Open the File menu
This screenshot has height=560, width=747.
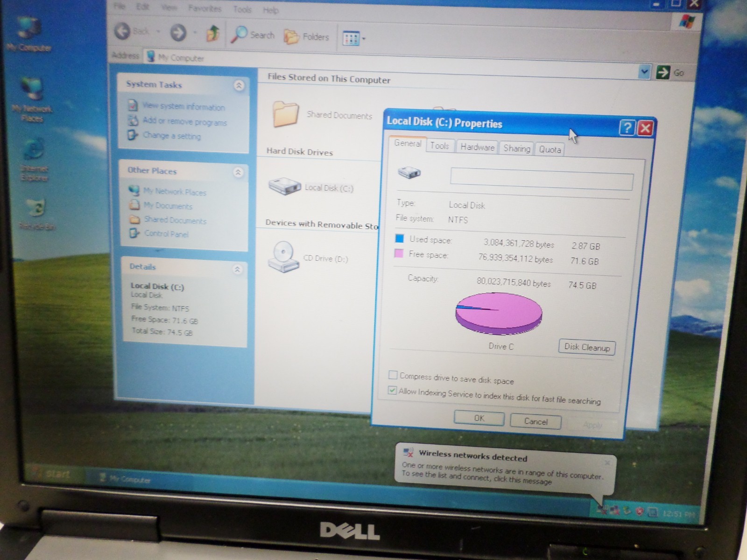pyautogui.click(x=120, y=6)
